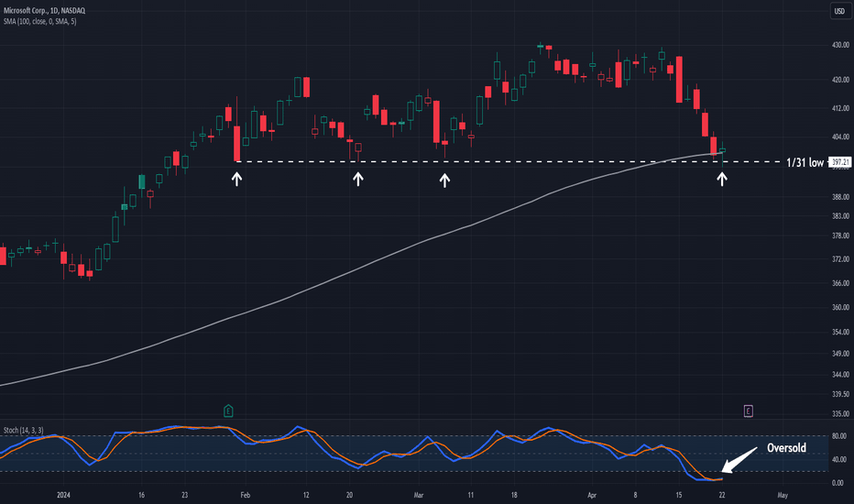Viewport: 854px width, 504px height.
Task: Click the 349.00 price axis label
Action: point(840,354)
